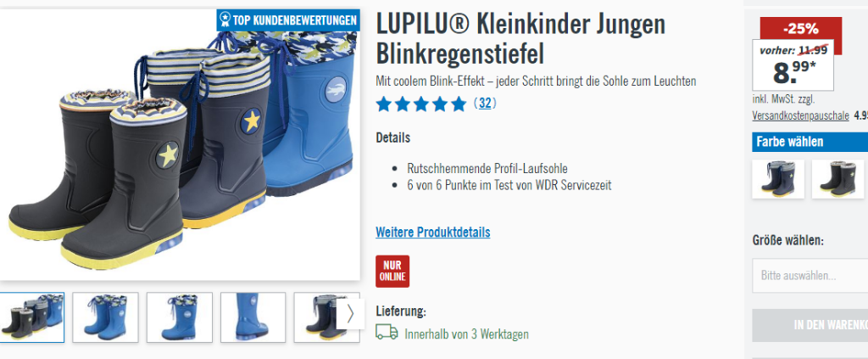Click the main product image of boots

coord(180,145)
